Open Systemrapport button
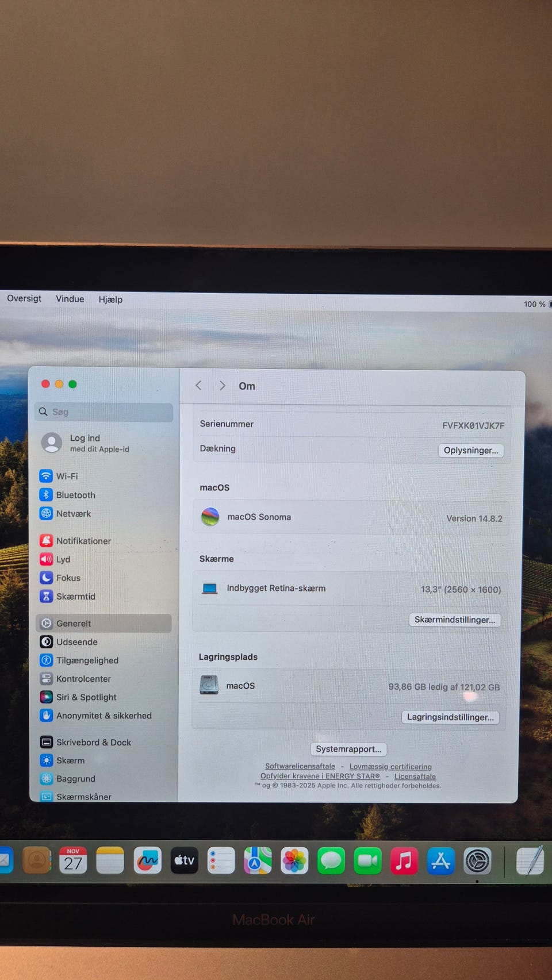Image resolution: width=552 pixels, height=980 pixels. pos(348,749)
